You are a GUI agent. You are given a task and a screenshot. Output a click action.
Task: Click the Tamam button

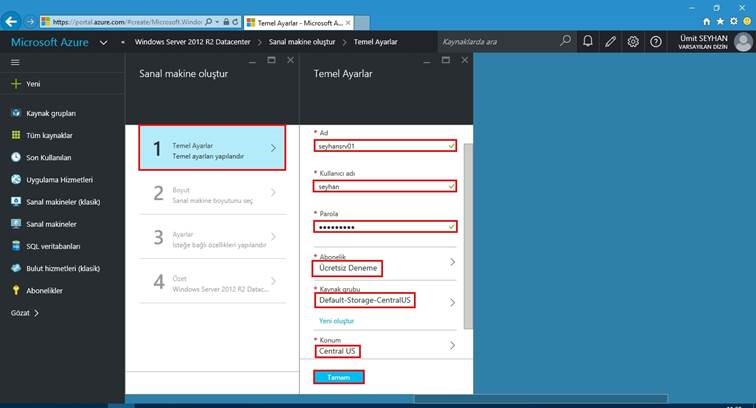coord(338,377)
